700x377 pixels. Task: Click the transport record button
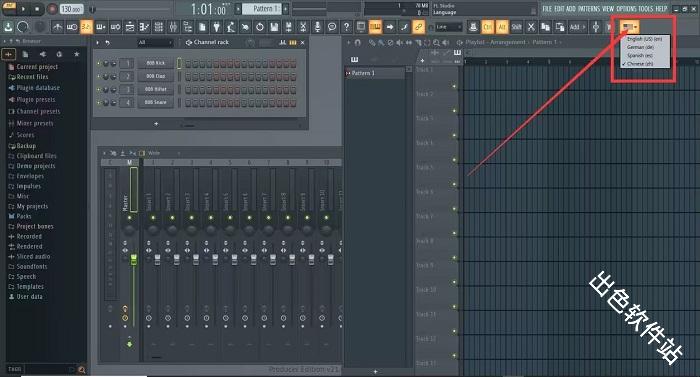(x=52, y=8)
